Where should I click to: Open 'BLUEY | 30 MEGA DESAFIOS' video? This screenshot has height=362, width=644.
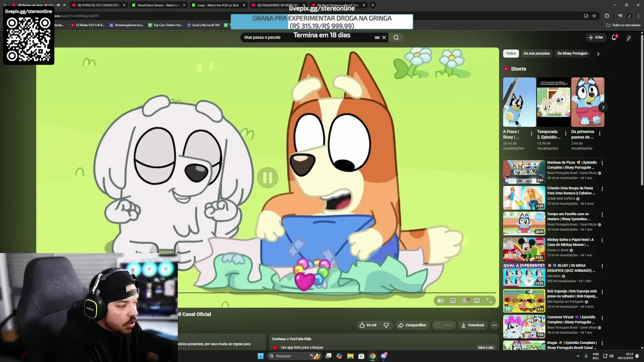click(x=524, y=275)
